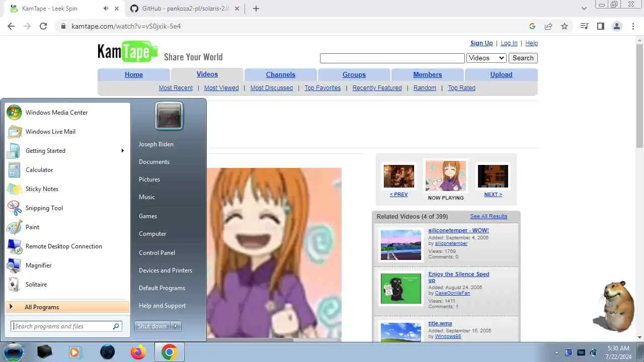644x362 pixels.
Task: Open Paint icon in Start menu
Action: click(14, 227)
